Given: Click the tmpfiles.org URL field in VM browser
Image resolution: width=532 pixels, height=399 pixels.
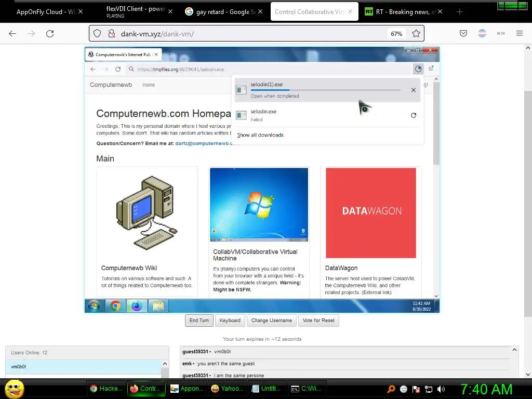Looking at the screenshot, I should [268, 69].
